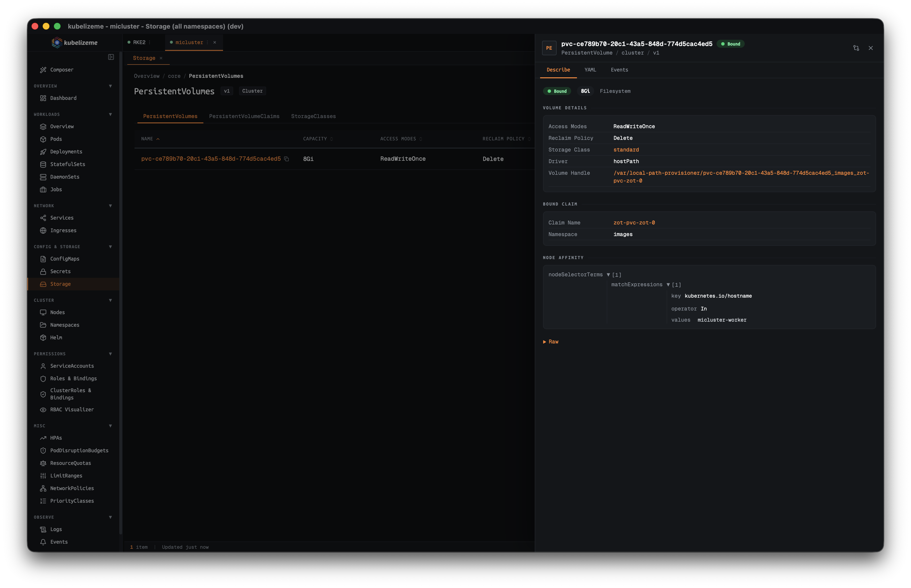Open ResourceQuotas from the sidebar
Image resolution: width=911 pixels, height=588 pixels.
pos(71,463)
